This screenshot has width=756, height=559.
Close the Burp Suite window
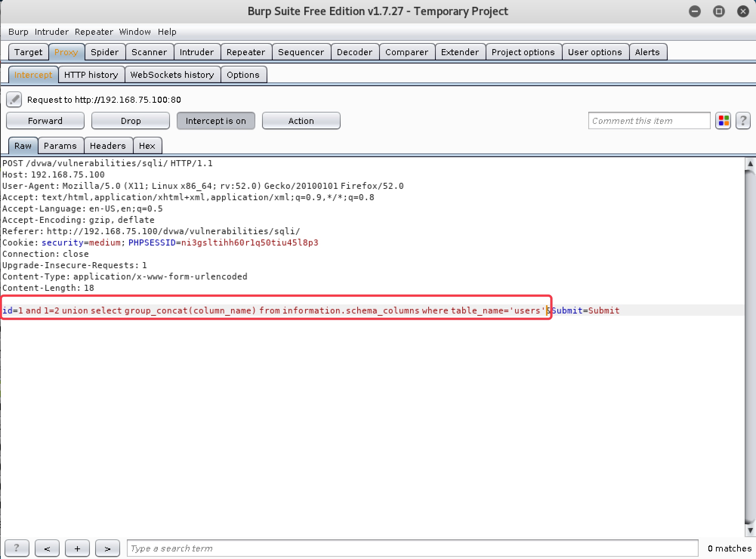pyautogui.click(x=743, y=11)
